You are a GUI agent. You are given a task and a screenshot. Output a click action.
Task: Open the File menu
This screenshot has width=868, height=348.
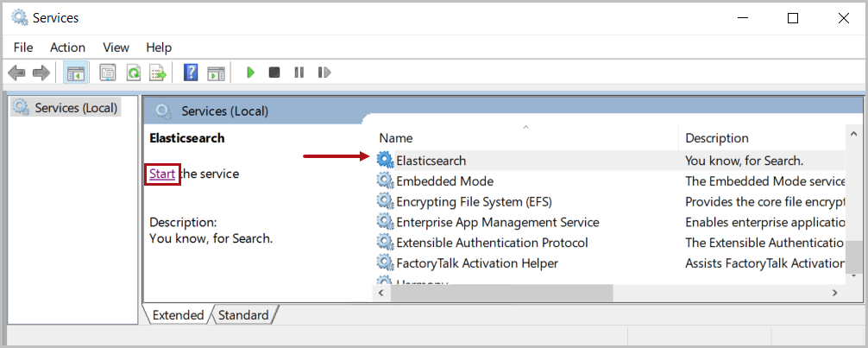[23, 47]
